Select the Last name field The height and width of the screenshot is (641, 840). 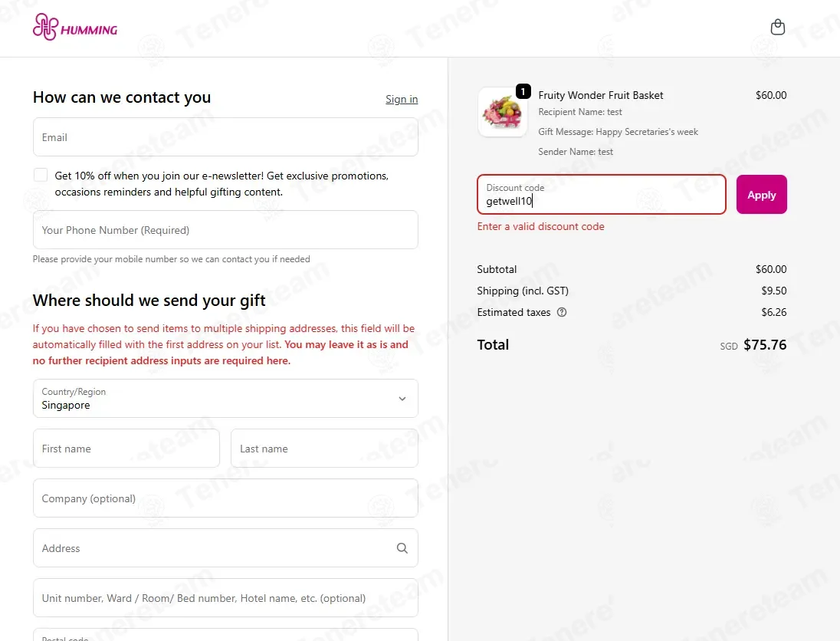(324, 449)
